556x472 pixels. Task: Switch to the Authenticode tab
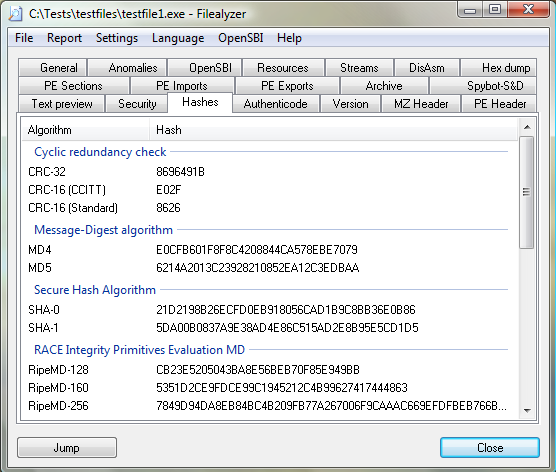(276, 104)
